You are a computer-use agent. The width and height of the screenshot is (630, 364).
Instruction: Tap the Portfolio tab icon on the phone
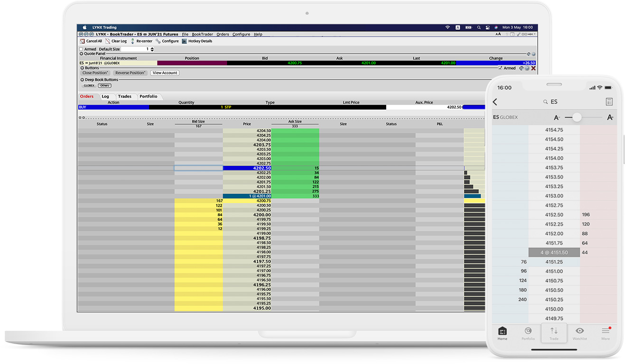coord(528,331)
